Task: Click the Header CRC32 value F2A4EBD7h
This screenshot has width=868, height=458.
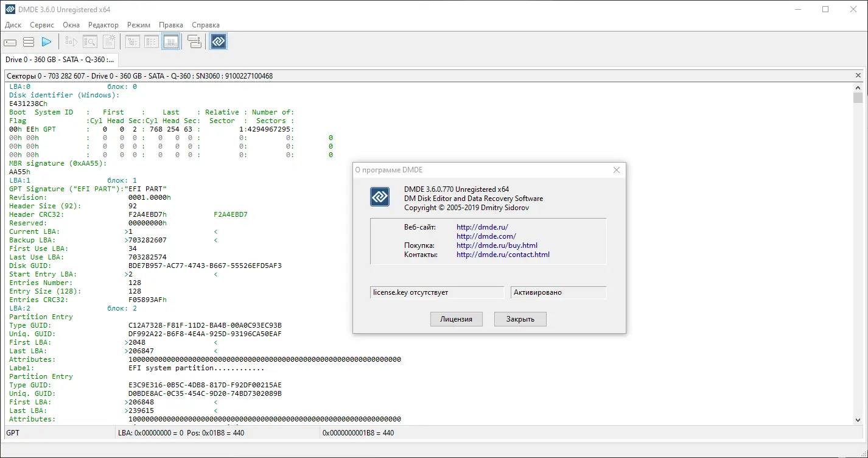Action: (x=147, y=214)
